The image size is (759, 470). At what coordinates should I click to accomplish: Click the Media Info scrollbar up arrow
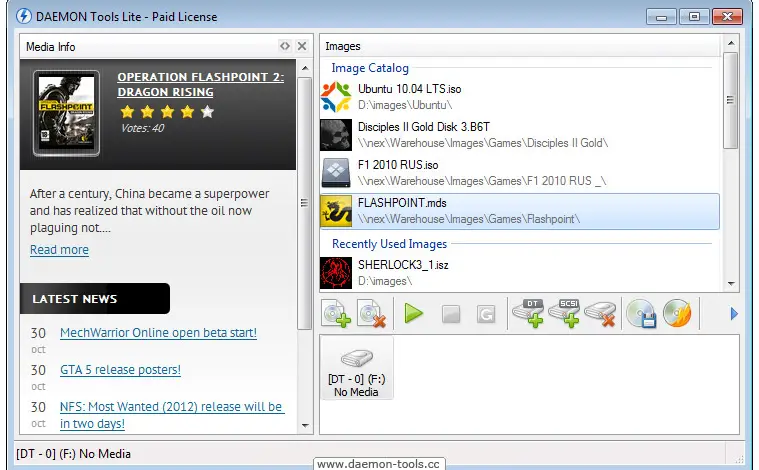pyautogui.click(x=305, y=68)
